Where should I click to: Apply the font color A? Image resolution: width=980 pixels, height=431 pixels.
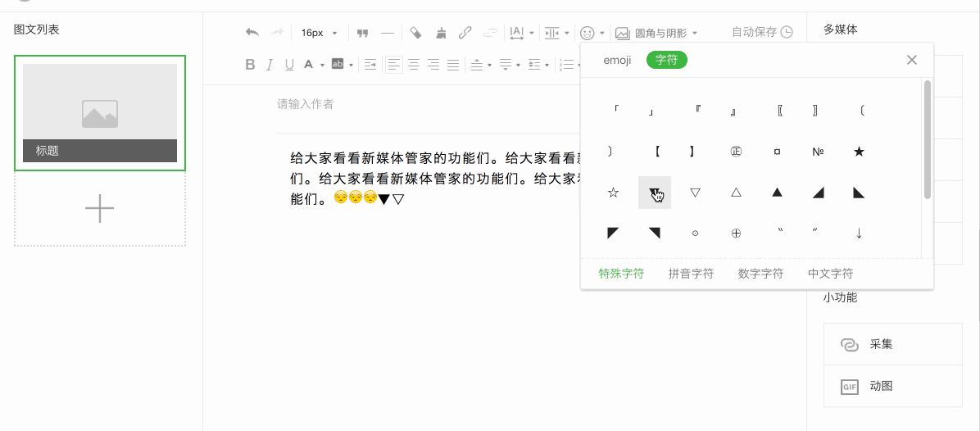[308, 64]
